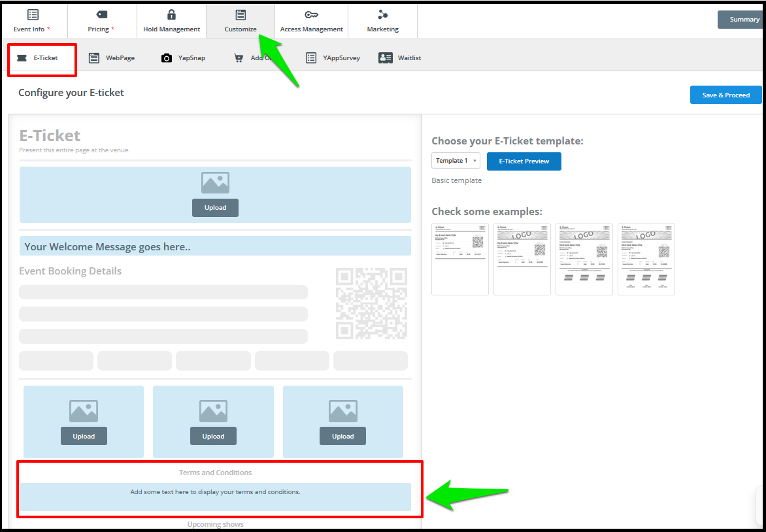This screenshot has height=532, width=766.
Task: Select the Customize tab
Action: click(241, 20)
